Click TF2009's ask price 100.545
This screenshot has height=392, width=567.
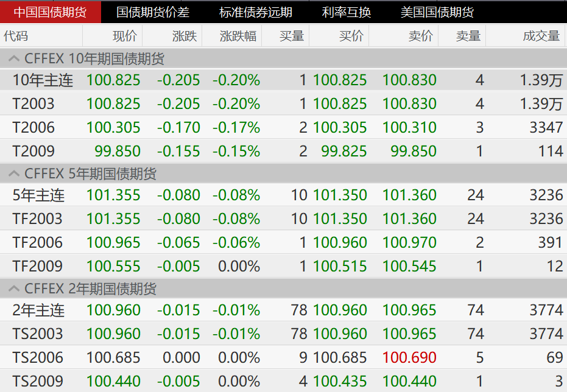click(x=409, y=266)
